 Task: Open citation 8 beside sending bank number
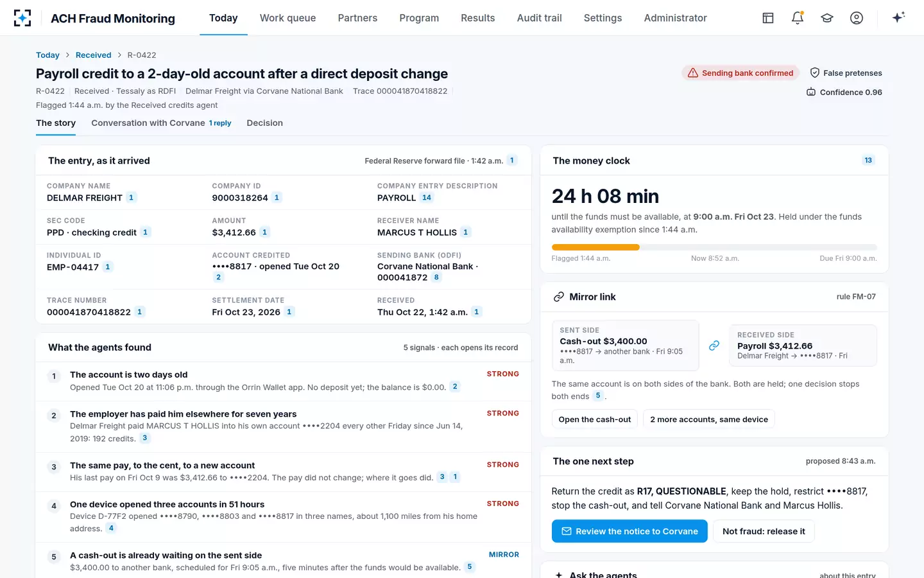click(x=436, y=277)
